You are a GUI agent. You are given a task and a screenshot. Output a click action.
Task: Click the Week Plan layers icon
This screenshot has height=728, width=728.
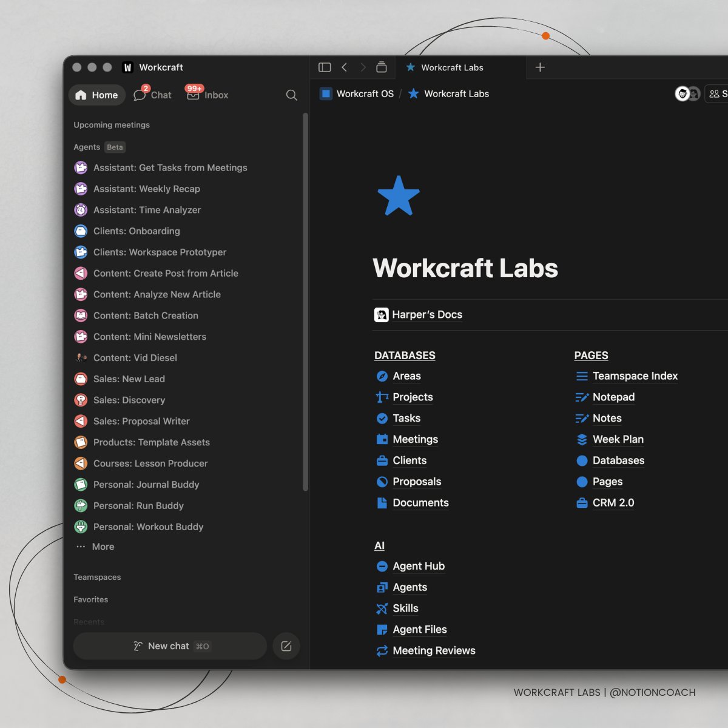pos(582,439)
